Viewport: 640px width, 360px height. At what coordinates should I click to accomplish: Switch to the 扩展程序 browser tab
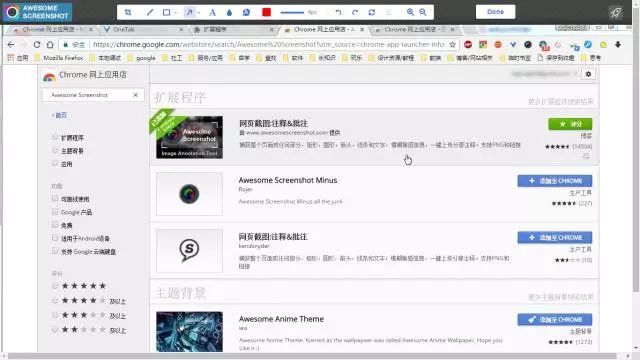(233, 29)
